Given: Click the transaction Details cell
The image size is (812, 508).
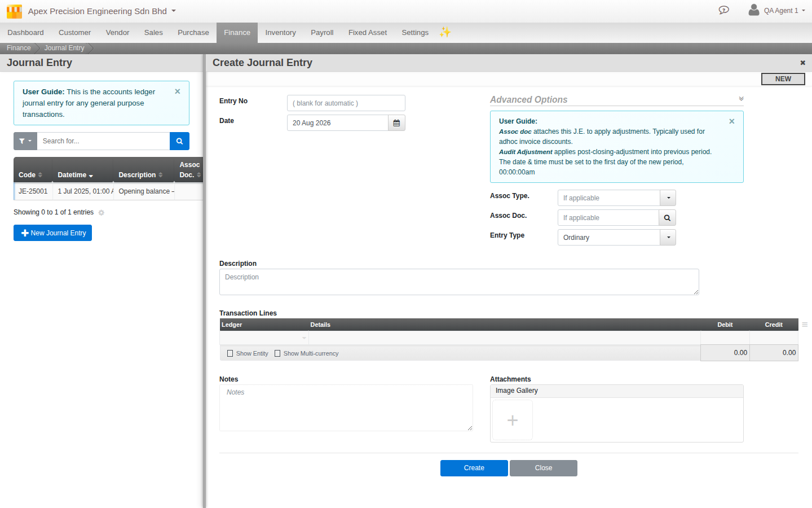Looking at the screenshot, I should pyautogui.click(x=505, y=338).
